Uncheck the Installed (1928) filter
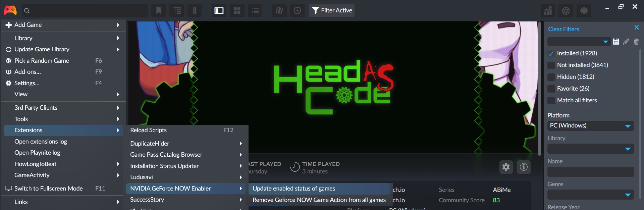This screenshot has width=644, height=210. click(x=551, y=53)
